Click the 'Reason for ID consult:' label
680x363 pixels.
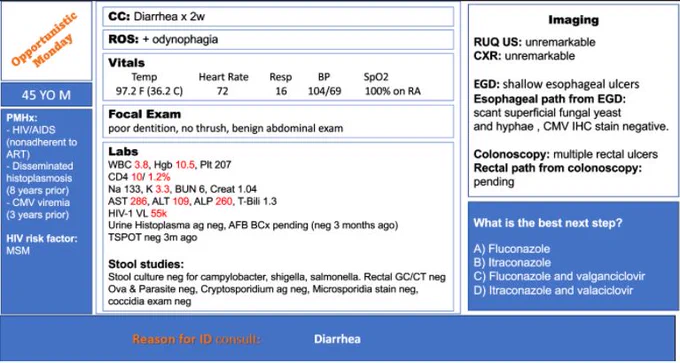pyautogui.click(x=196, y=339)
